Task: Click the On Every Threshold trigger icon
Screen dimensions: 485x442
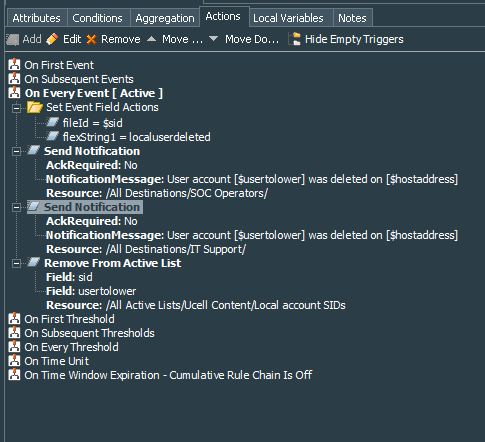Action: [14, 346]
